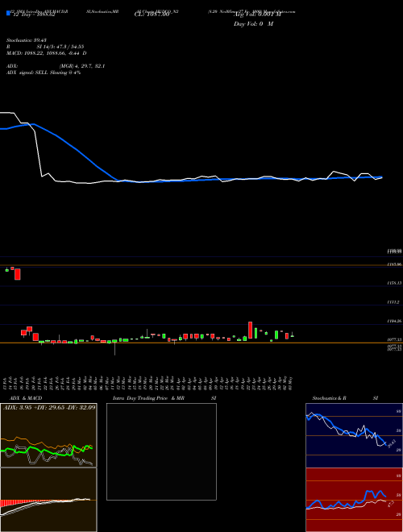This screenshot has height=532, width=403.
Task: Open the blue Stochastics chart panel
Action: [x=353, y=435]
